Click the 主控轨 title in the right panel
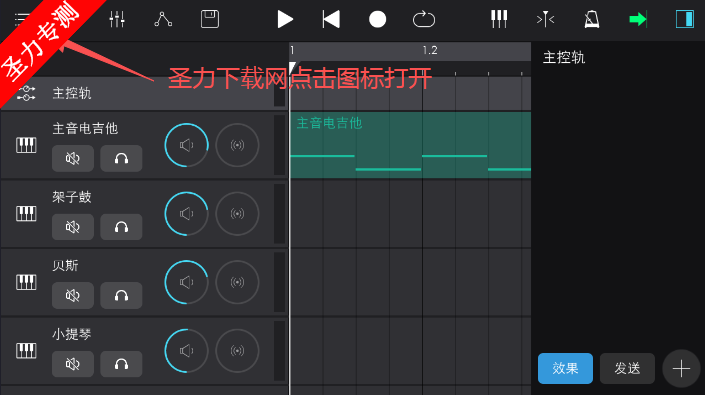The height and width of the screenshot is (395, 705). pyautogui.click(x=564, y=58)
